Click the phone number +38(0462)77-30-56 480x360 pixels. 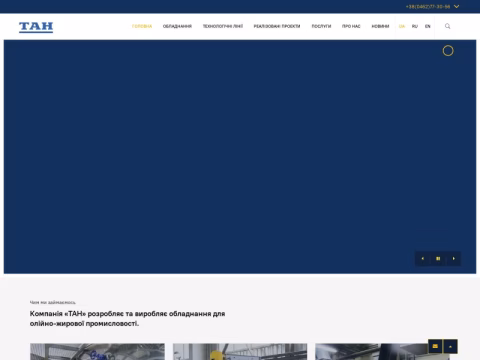tap(428, 7)
